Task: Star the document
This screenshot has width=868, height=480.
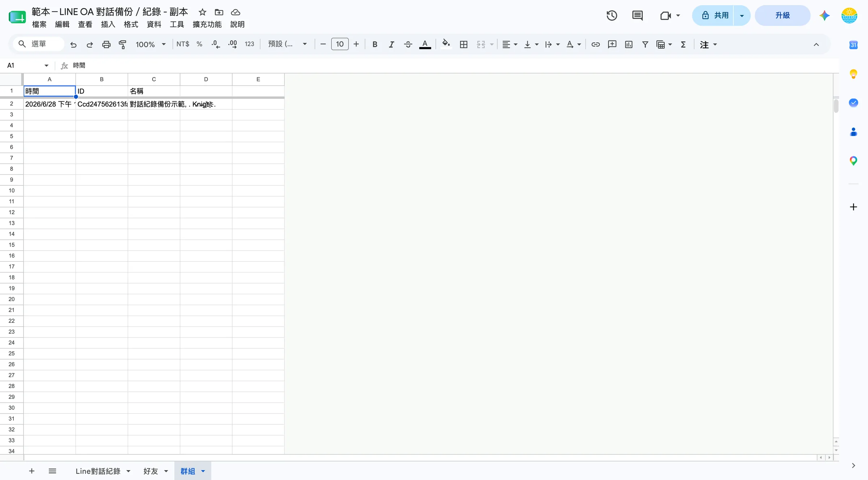Action: tap(203, 12)
